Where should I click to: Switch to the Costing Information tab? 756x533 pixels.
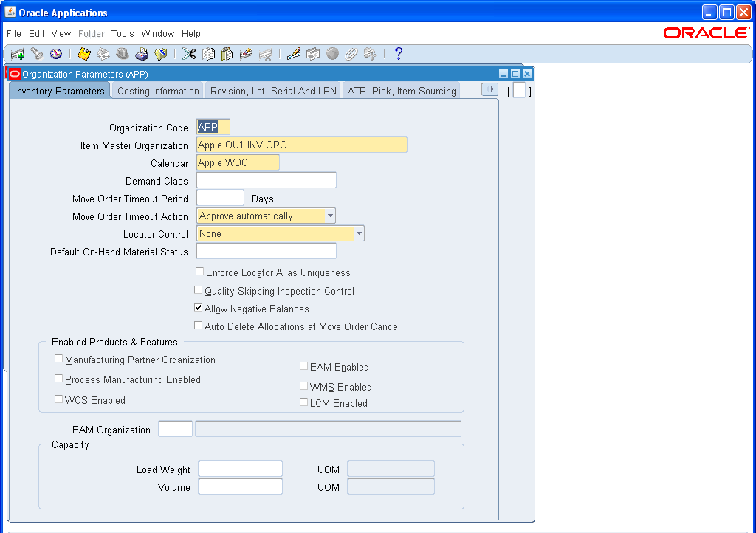pyautogui.click(x=157, y=91)
